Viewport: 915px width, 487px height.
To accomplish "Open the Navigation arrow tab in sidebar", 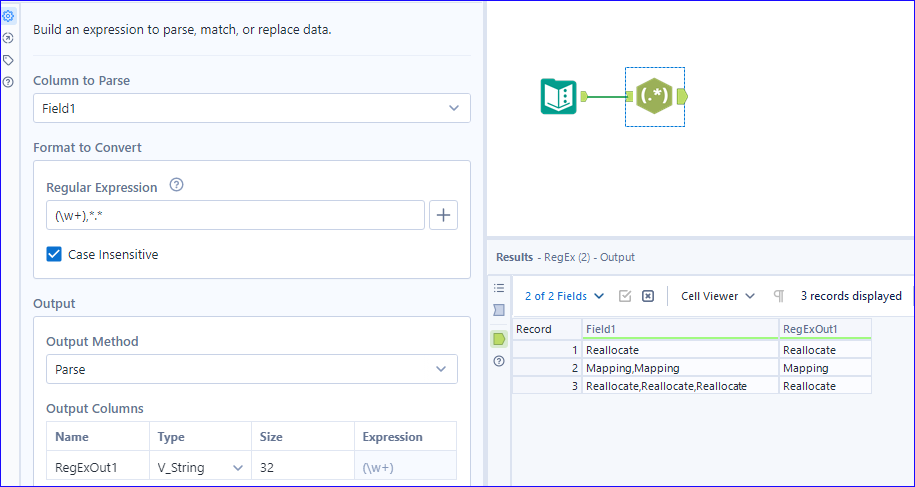I will coord(8,38).
